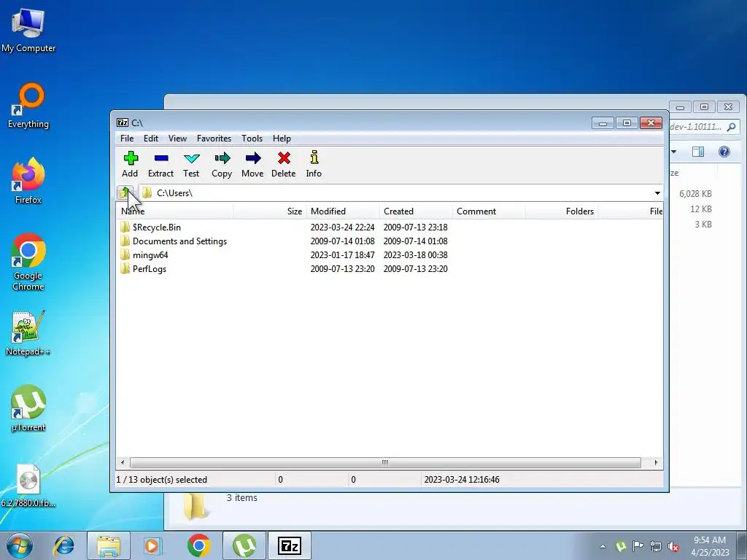
Task: Sort by the Modified column header
Action: click(x=343, y=211)
